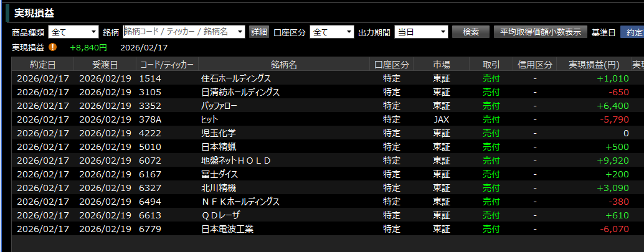Click the コード/ティッカー column header

pos(166,65)
